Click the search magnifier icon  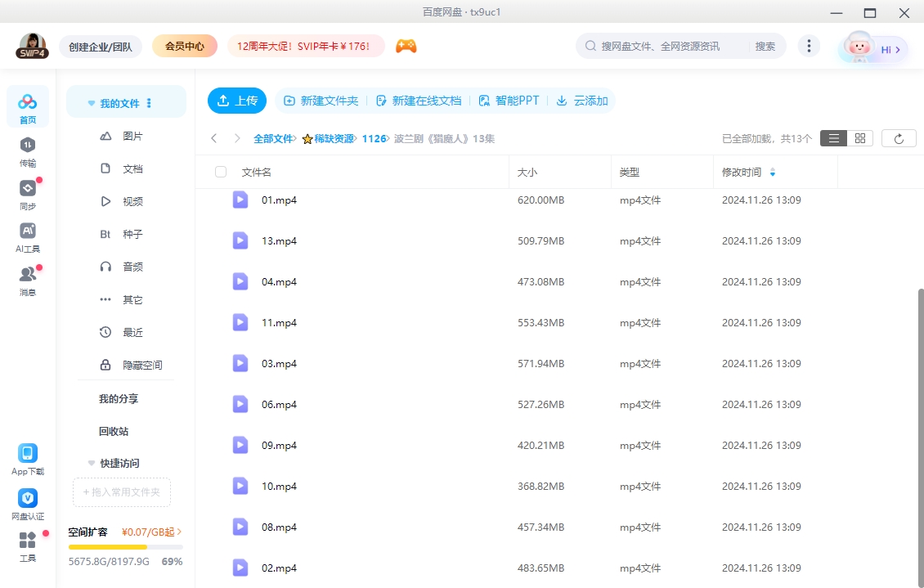point(590,46)
